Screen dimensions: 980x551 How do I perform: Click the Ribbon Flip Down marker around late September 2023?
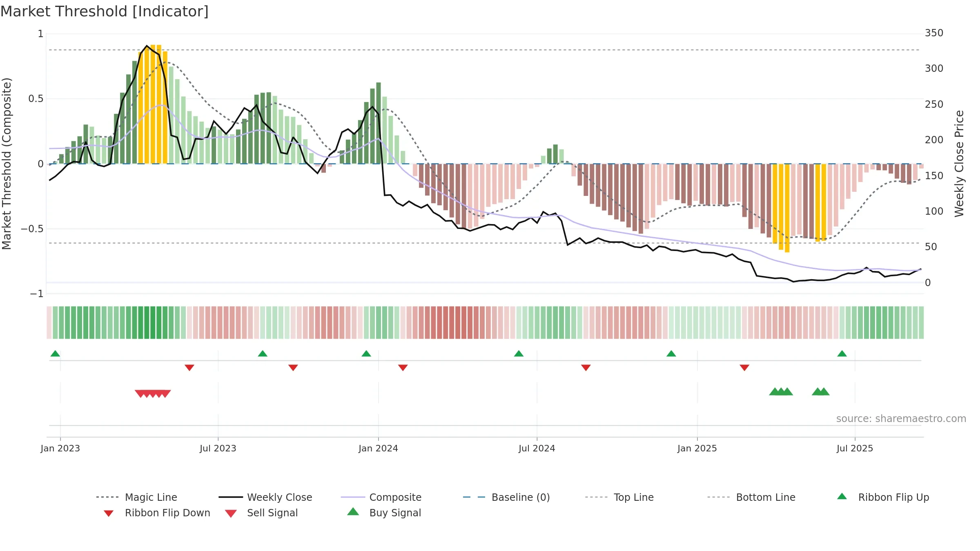coord(293,367)
